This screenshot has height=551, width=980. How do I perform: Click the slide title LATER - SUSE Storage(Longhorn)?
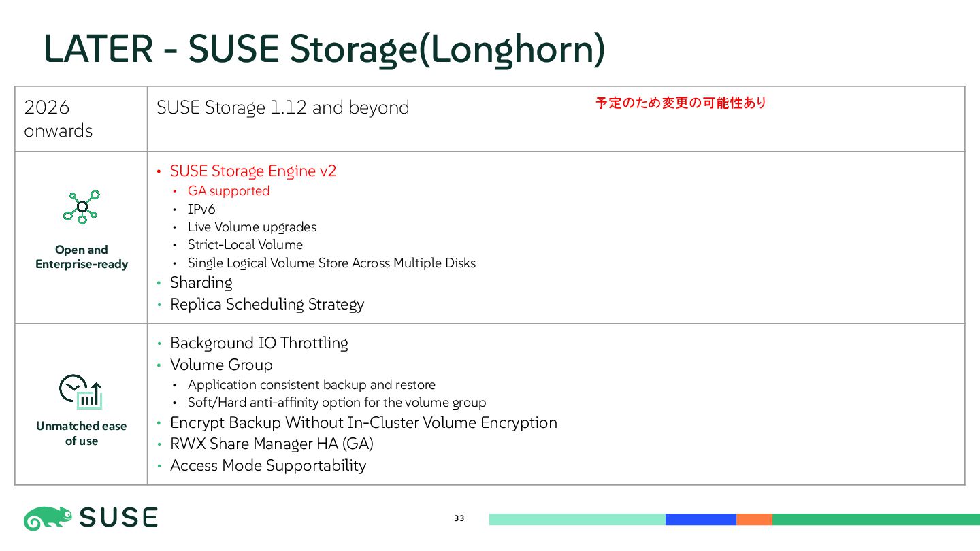click(x=324, y=49)
